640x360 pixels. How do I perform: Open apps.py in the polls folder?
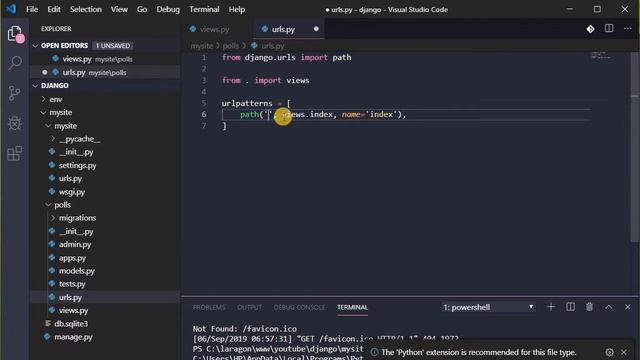[72, 258]
